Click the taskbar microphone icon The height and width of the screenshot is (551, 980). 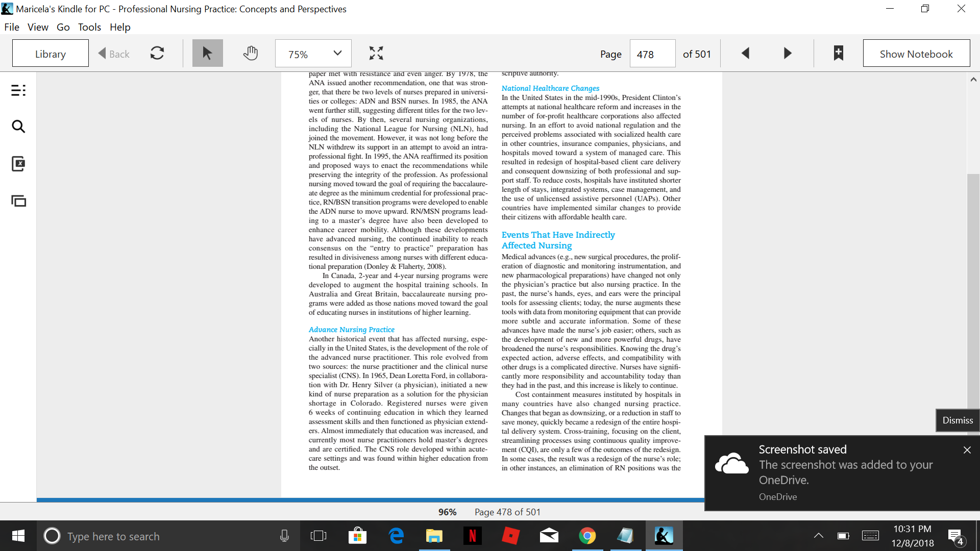click(x=284, y=536)
